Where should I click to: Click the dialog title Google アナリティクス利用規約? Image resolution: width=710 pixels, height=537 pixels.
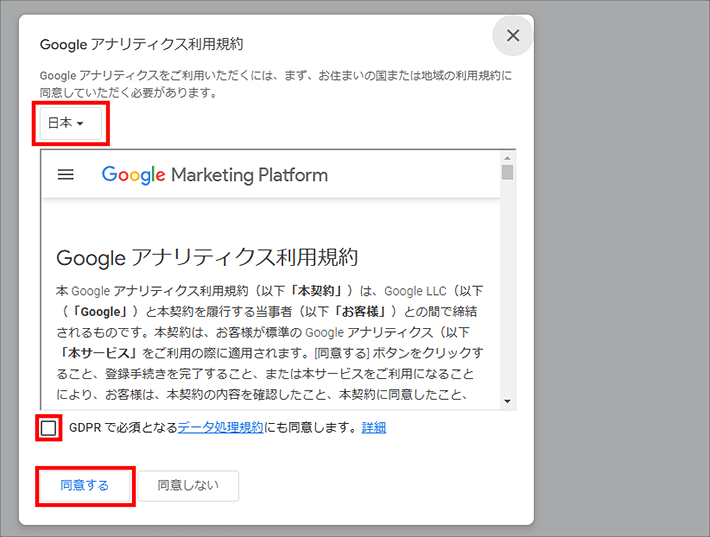click(142, 44)
